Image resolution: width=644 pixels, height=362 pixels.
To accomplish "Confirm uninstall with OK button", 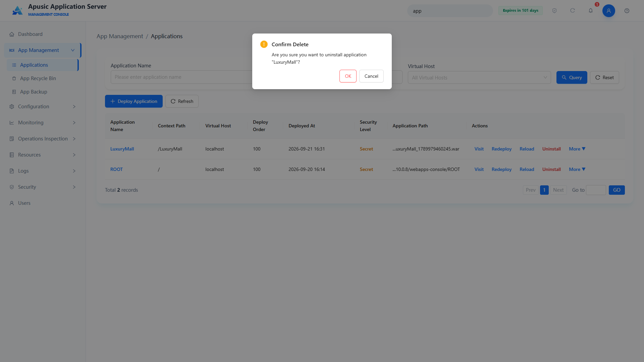I will (348, 76).
